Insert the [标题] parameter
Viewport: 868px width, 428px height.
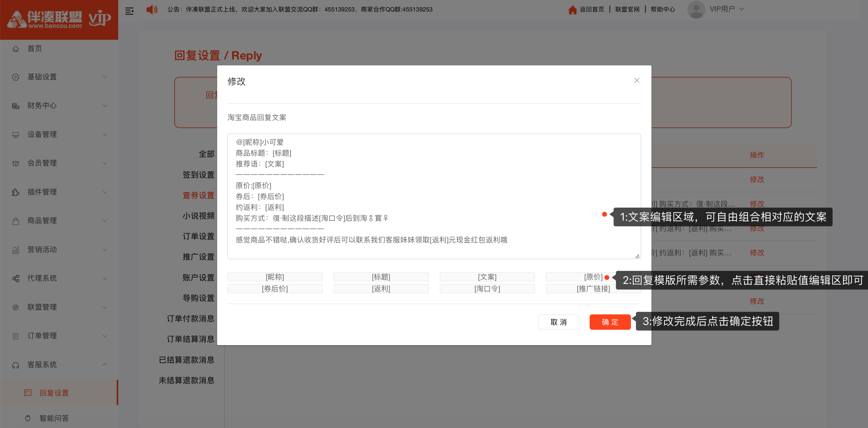(381, 277)
